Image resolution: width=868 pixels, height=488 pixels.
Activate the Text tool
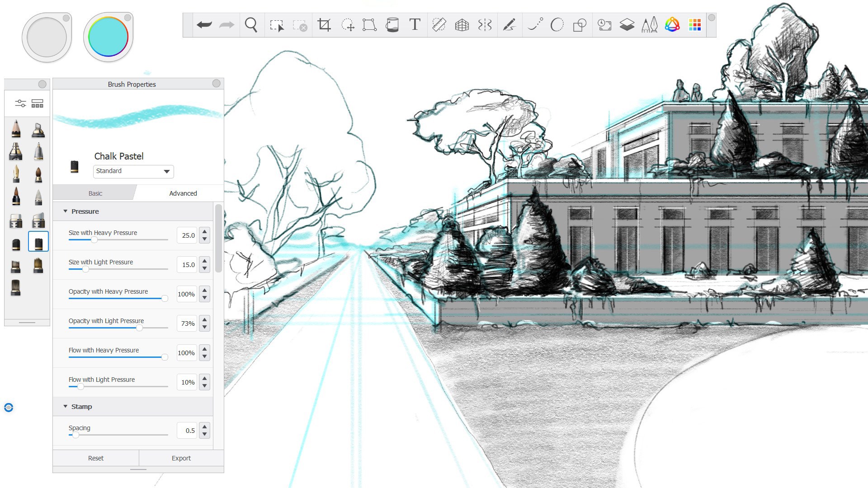(x=415, y=24)
